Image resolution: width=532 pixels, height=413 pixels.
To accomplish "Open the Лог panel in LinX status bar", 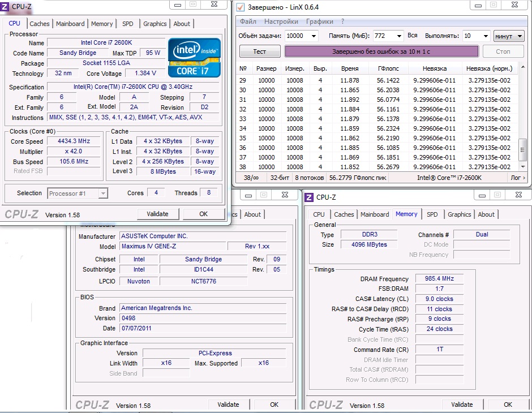I will (517, 178).
